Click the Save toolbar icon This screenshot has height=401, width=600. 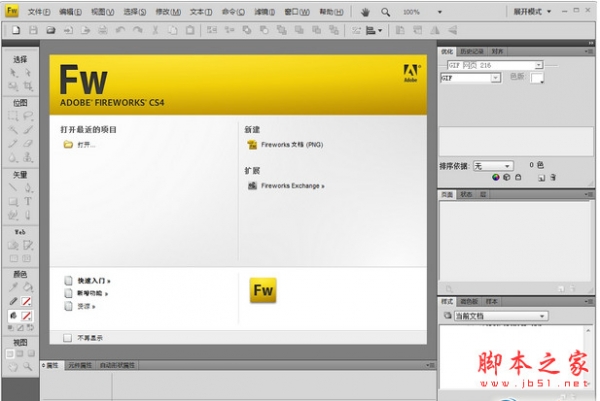tap(33, 30)
